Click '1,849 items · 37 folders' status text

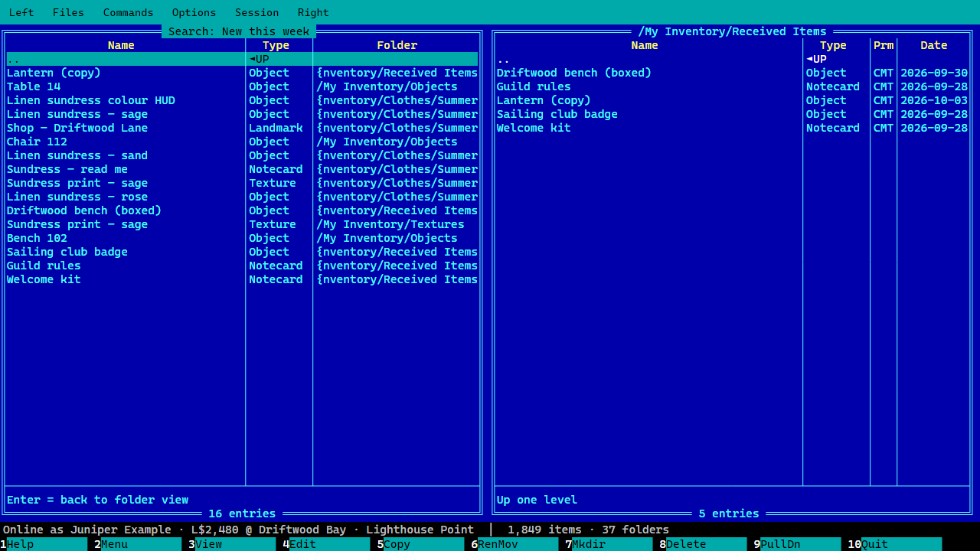(588, 530)
